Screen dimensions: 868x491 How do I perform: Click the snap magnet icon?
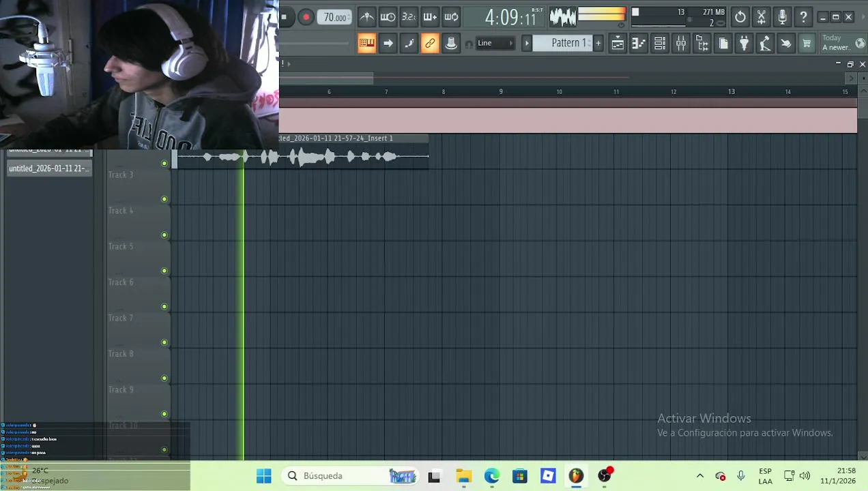(469, 44)
